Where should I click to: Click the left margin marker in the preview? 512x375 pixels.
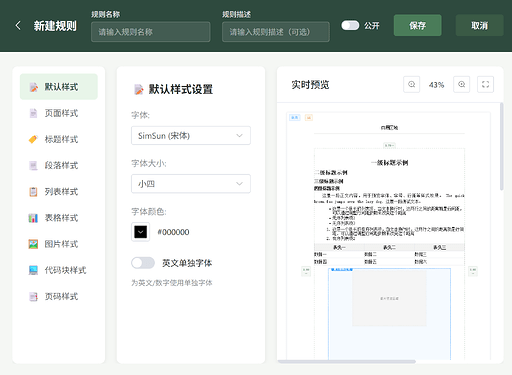306,271
